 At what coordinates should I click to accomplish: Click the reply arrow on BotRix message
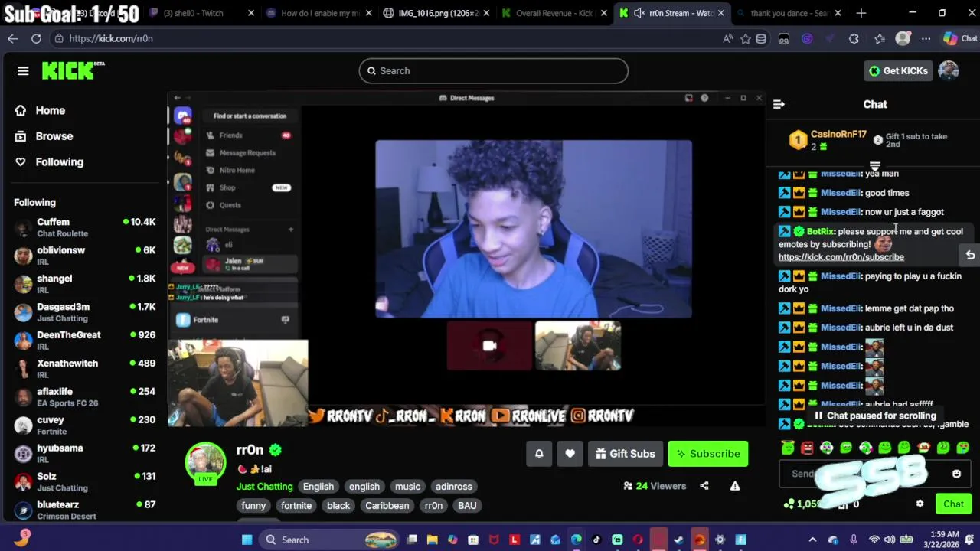[x=970, y=256]
